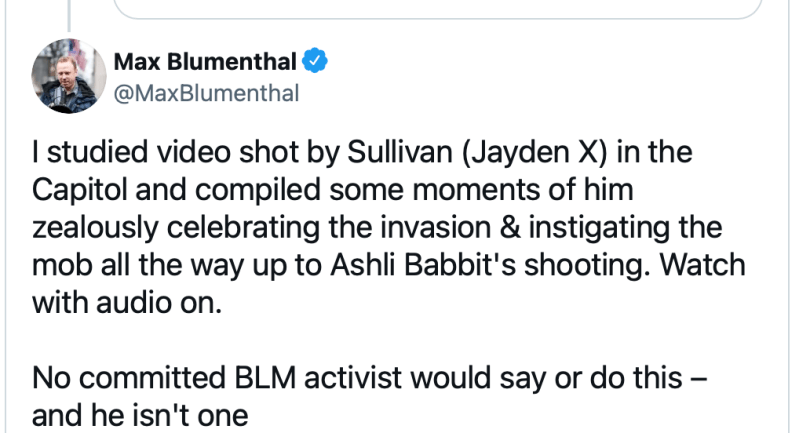Click the thread connector line above avatar

tap(65, 12)
